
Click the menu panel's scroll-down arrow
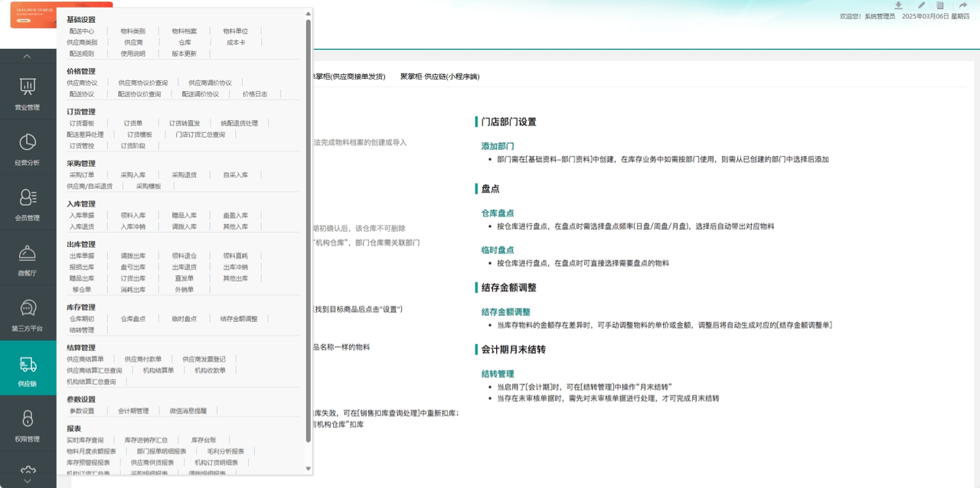tap(309, 468)
